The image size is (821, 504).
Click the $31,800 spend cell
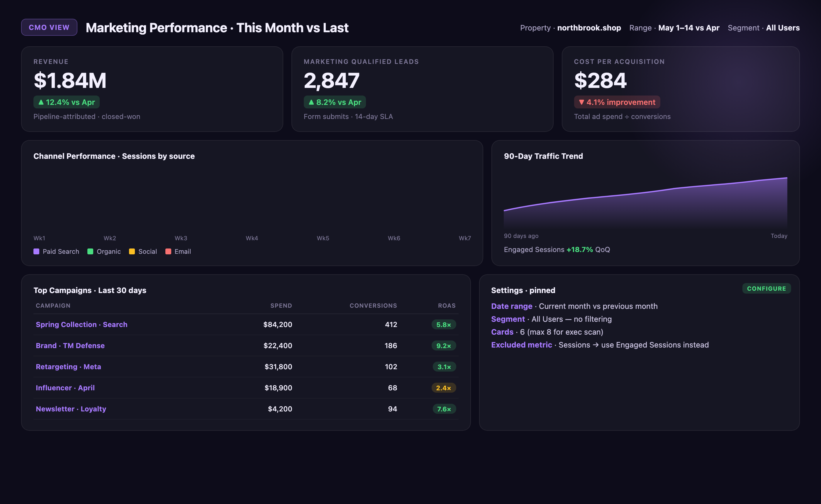click(278, 367)
